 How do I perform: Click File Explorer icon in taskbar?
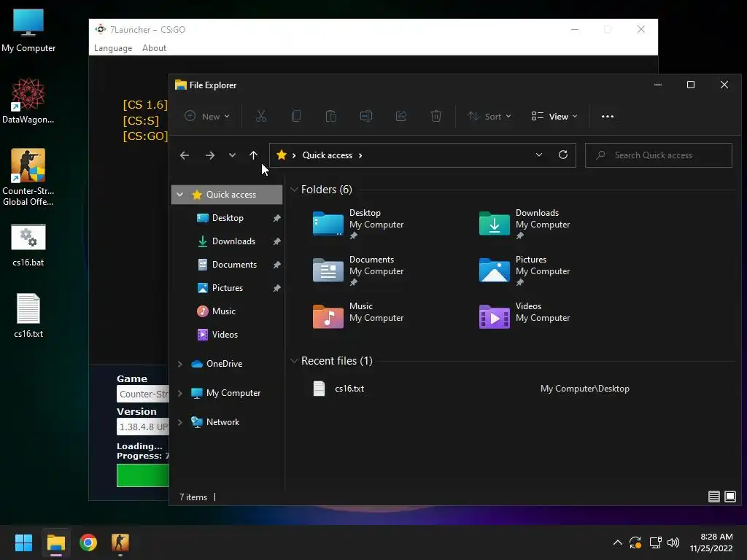pyautogui.click(x=55, y=542)
